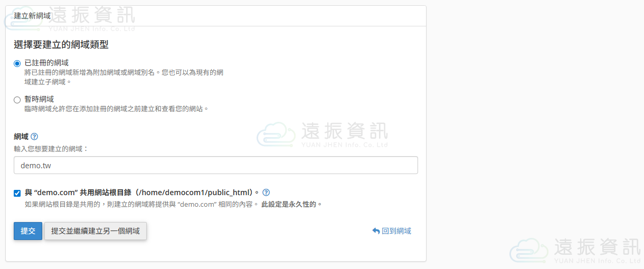Click the 輸入您想要建立的網域 hint text
This screenshot has width=644, height=269.
(x=51, y=149)
